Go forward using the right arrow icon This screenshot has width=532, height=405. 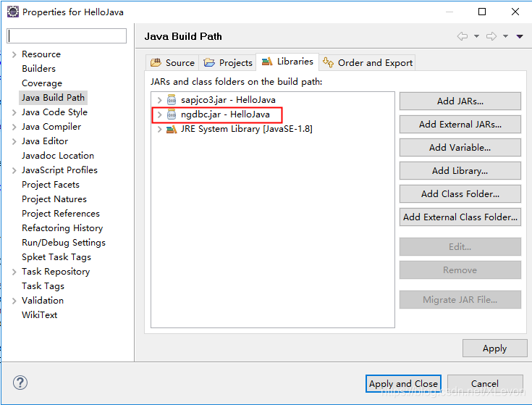491,36
